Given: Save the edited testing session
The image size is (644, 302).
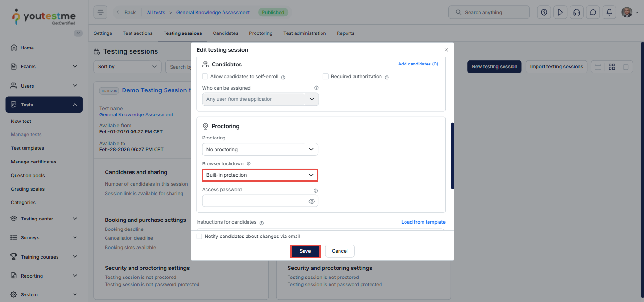Looking at the screenshot, I should (x=305, y=251).
